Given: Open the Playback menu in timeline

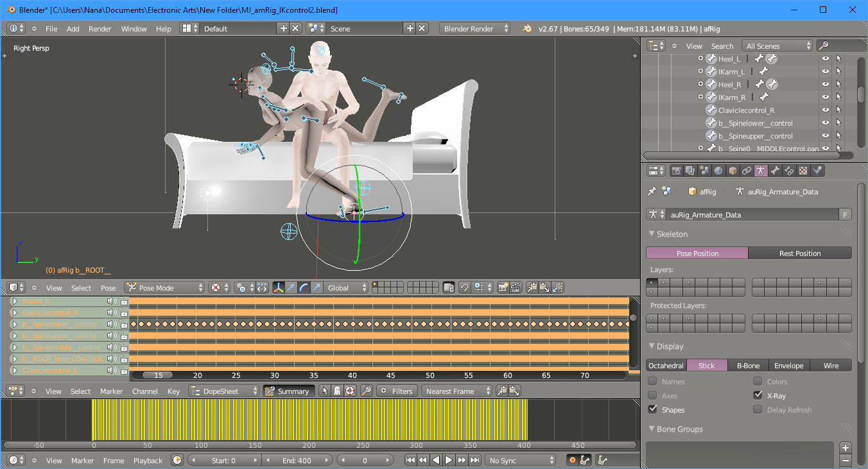Looking at the screenshot, I should click(x=148, y=461).
